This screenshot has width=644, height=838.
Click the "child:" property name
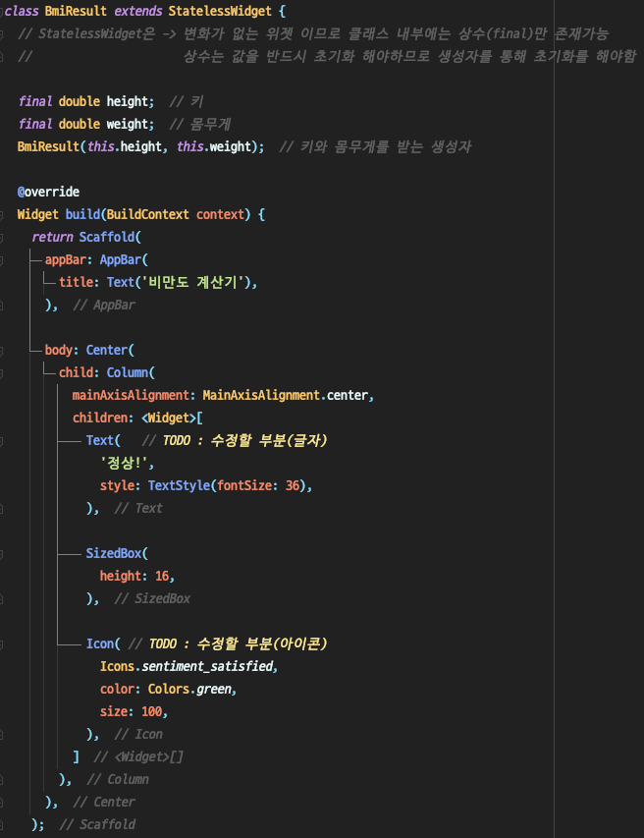click(80, 372)
